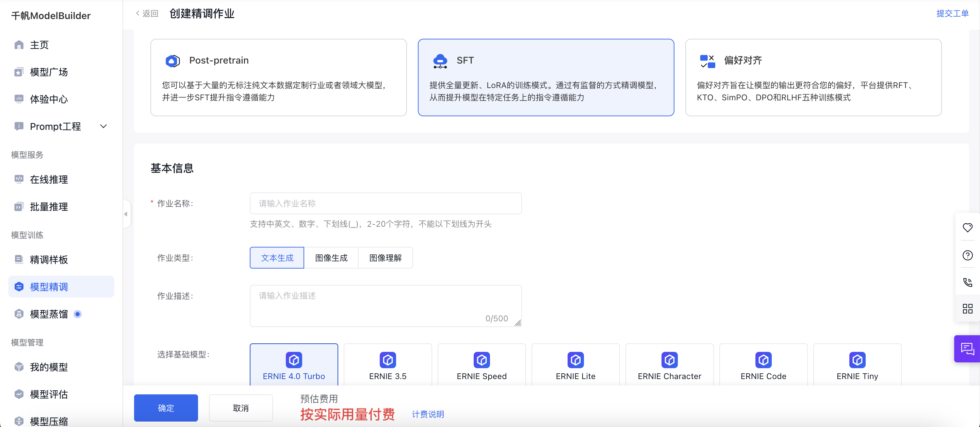Image resolution: width=980 pixels, height=427 pixels.
Task: Select the Post-pretrain training mode card
Action: coord(278,78)
